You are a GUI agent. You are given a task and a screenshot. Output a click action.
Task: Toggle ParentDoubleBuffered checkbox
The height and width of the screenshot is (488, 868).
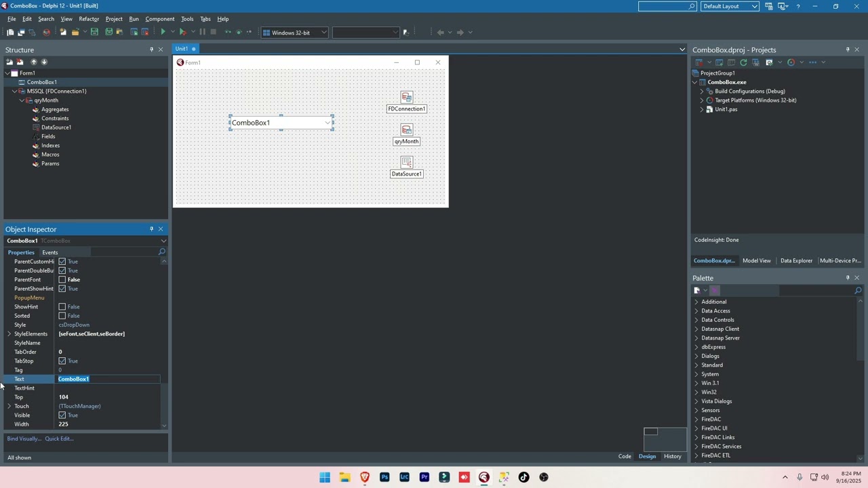pos(62,270)
